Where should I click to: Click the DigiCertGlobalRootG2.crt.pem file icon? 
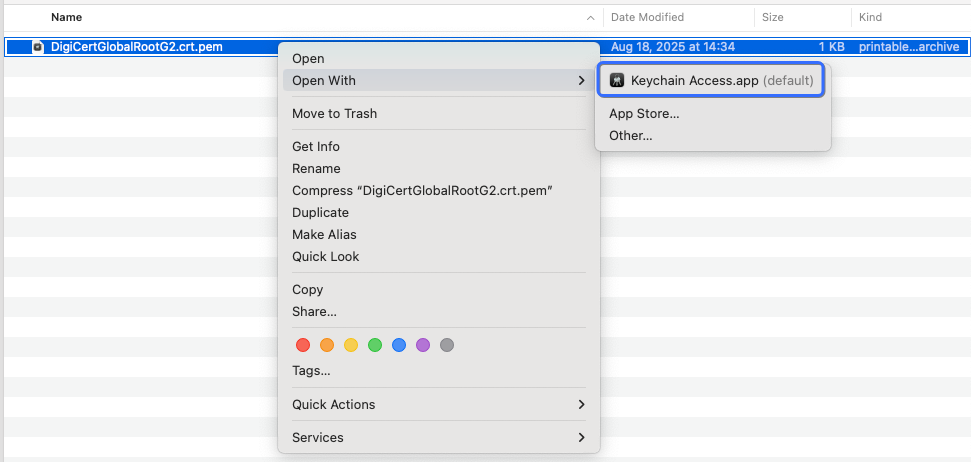[x=38, y=47]
